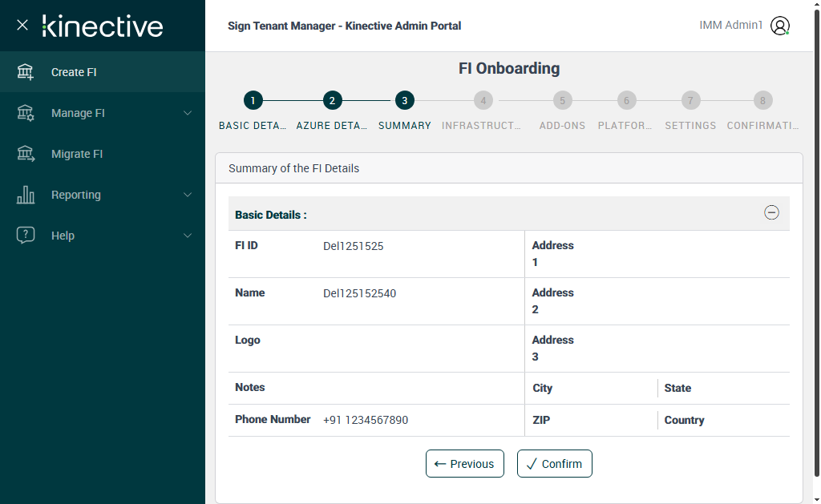Go to step 2 Azure Details
The image size is (821, 504).
pyautogui.click(x=332, y=101)
